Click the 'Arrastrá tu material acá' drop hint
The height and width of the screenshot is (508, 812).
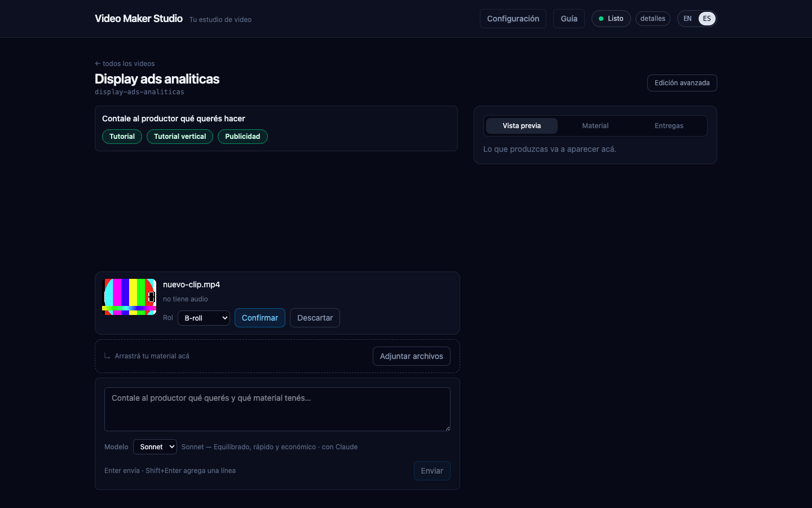152,356
